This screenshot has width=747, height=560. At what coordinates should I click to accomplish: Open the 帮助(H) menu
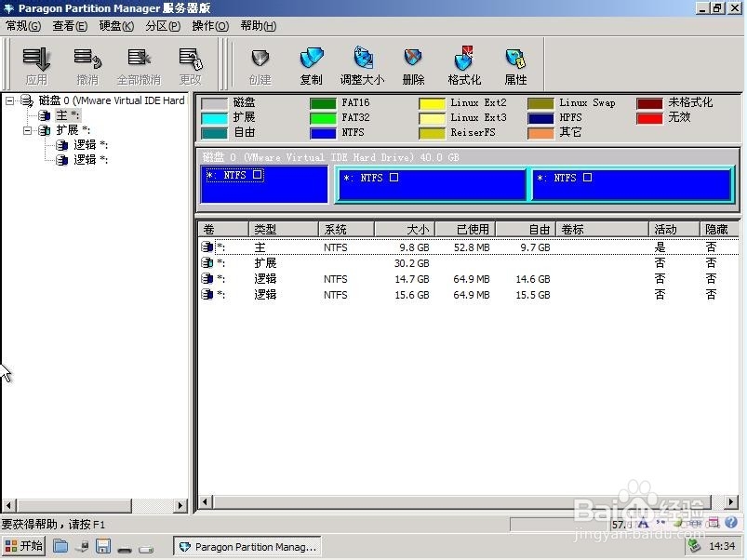coord(259,26)
